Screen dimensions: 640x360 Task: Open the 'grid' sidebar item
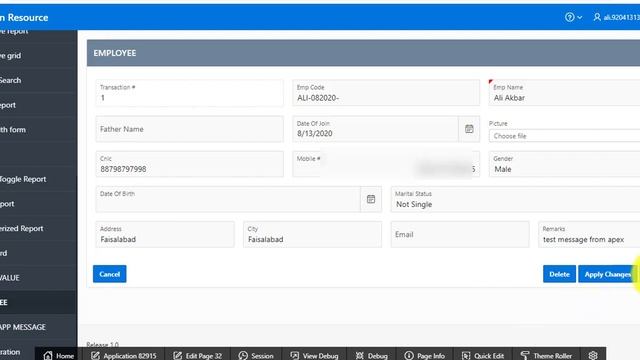pyautogui.click(x=38, y=56)
